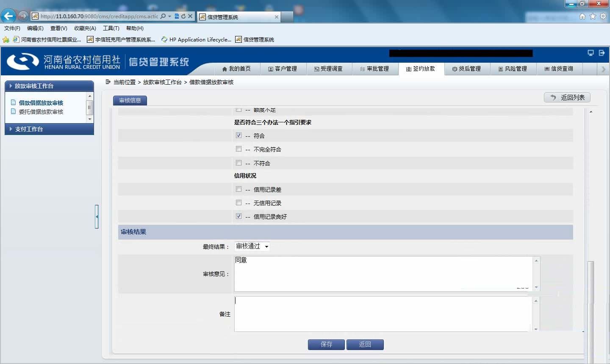Uncheck the 符合 checkbox

point(238,135)
